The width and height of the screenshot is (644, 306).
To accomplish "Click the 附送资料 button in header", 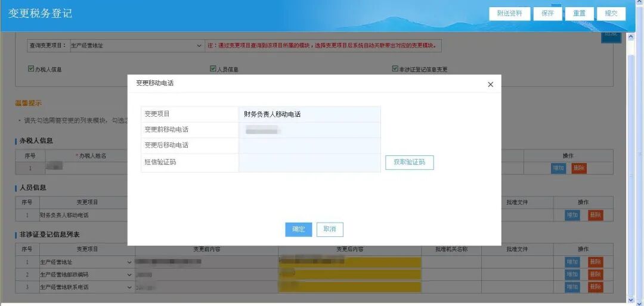I will (509, 14).
